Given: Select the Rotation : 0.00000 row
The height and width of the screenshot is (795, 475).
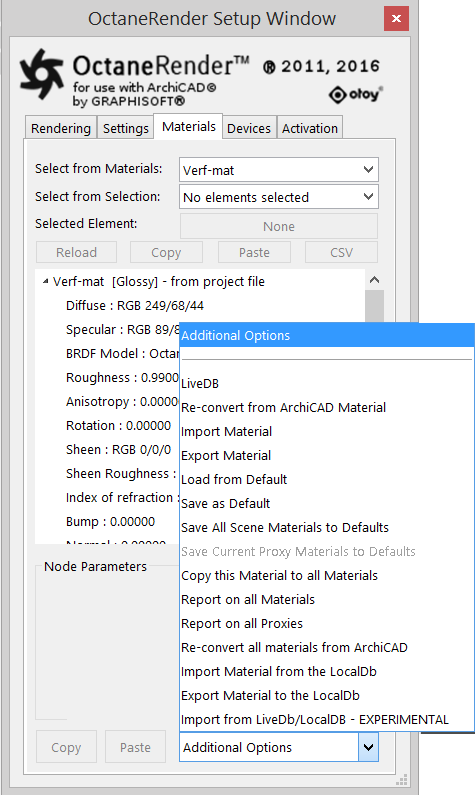Looking at the screenshot, I should (x=119, y=425).
